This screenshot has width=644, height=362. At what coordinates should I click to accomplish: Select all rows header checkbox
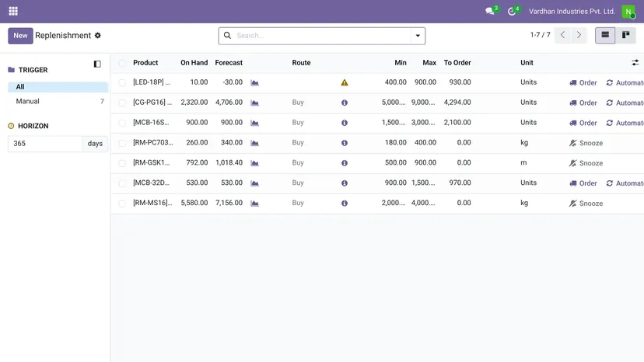click(x=122, y=63)
